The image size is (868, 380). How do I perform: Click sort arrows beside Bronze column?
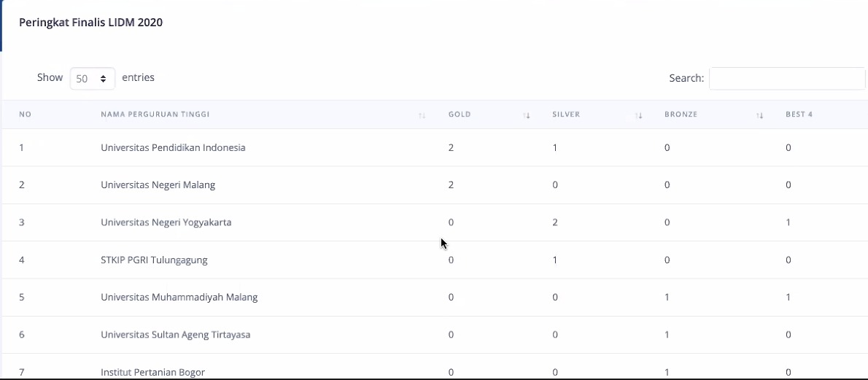(759, 115)
